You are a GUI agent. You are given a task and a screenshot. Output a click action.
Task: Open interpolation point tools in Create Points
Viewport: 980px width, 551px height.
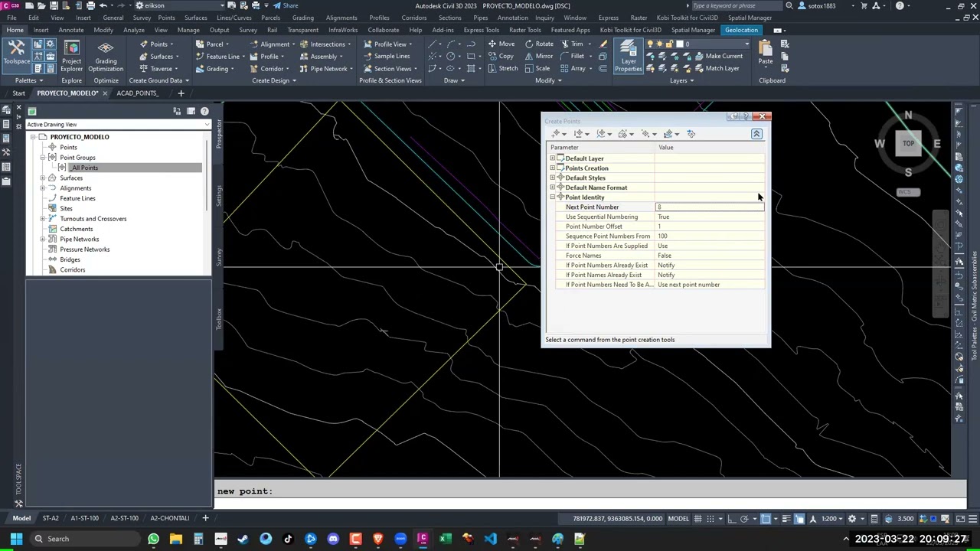click(x=647, y=134)
